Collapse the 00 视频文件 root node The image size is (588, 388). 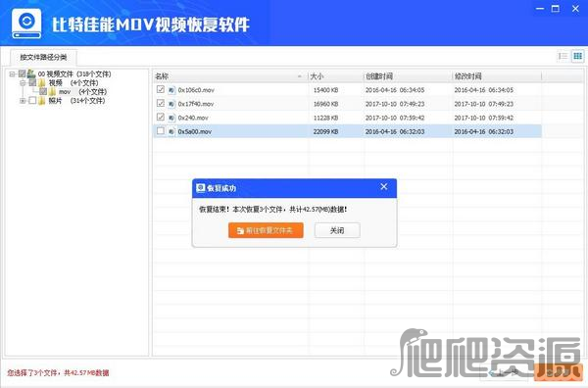point(12,73)
